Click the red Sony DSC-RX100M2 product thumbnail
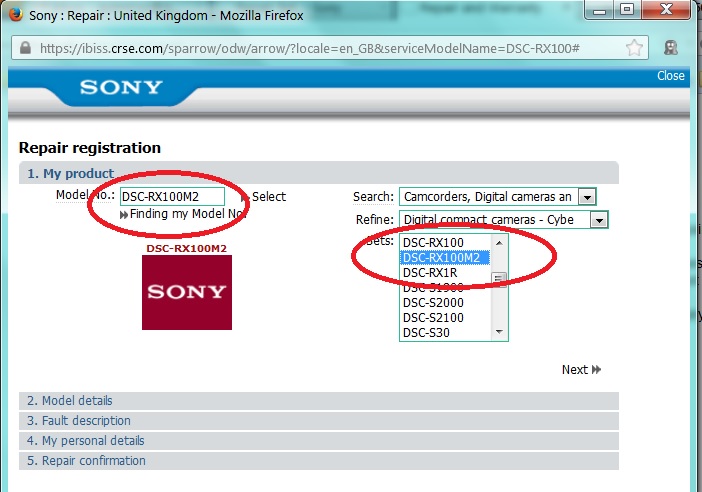The width and height of the screenshot is (702, 492). pyautogui.click(x=187, y=292)
